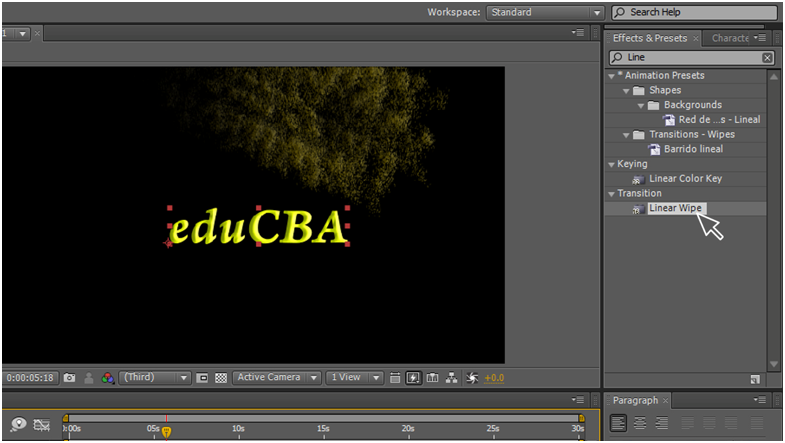Click the Search Help field

point(694,13)
